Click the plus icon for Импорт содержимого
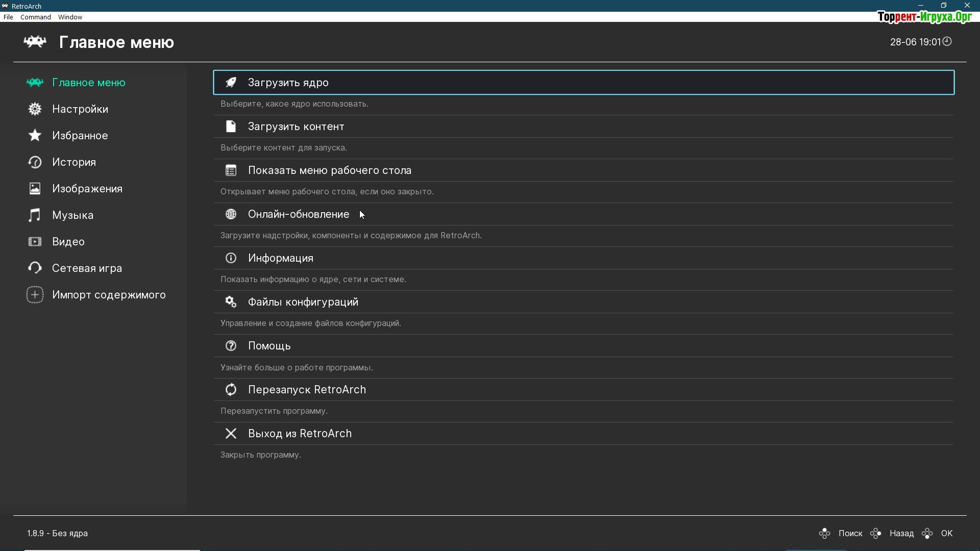This screenshot has width=980, height=551. click(35, 295)
